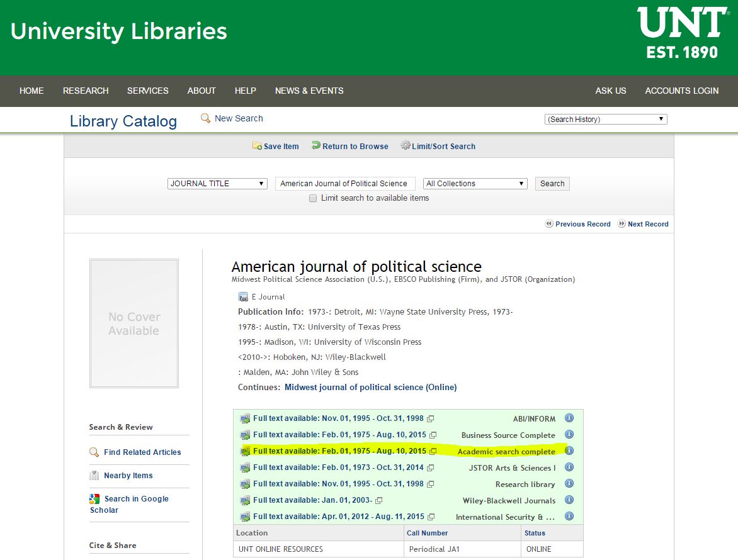Screen dimensions: 738x560
Task: Click the Google Scholar icon
Action: click(94, 498)
